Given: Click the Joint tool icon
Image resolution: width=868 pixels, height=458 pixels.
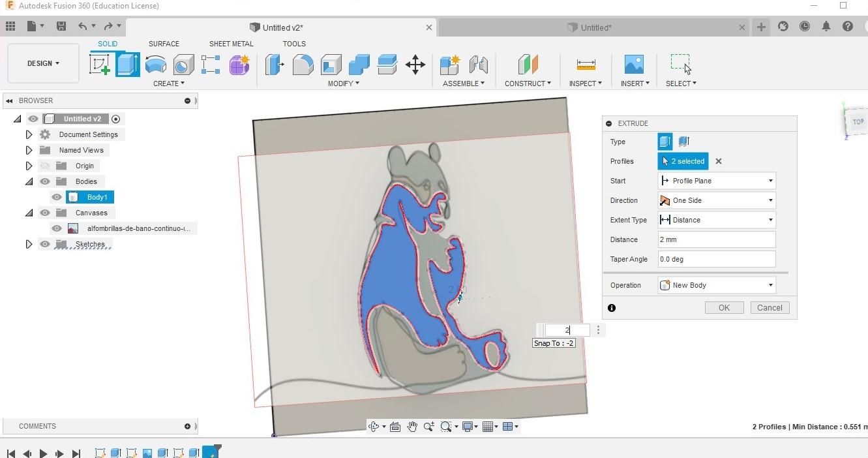Looking at the screenshot, I should click(478, 65).
